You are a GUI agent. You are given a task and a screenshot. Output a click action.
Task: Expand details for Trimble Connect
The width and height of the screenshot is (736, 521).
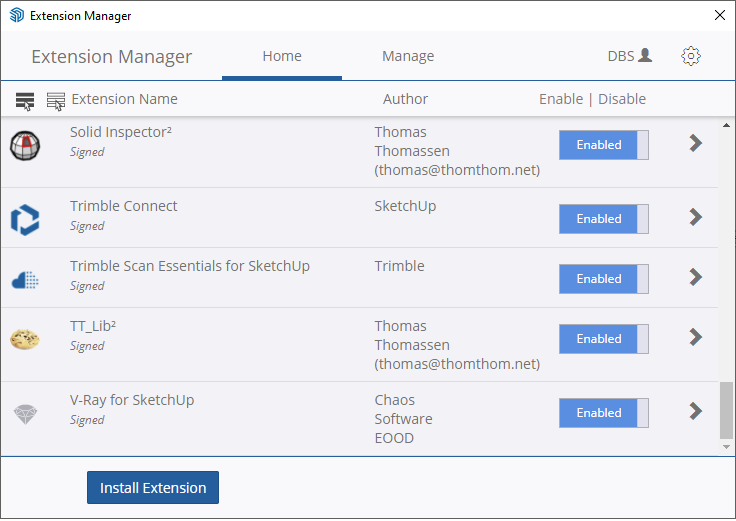(696, 217)
